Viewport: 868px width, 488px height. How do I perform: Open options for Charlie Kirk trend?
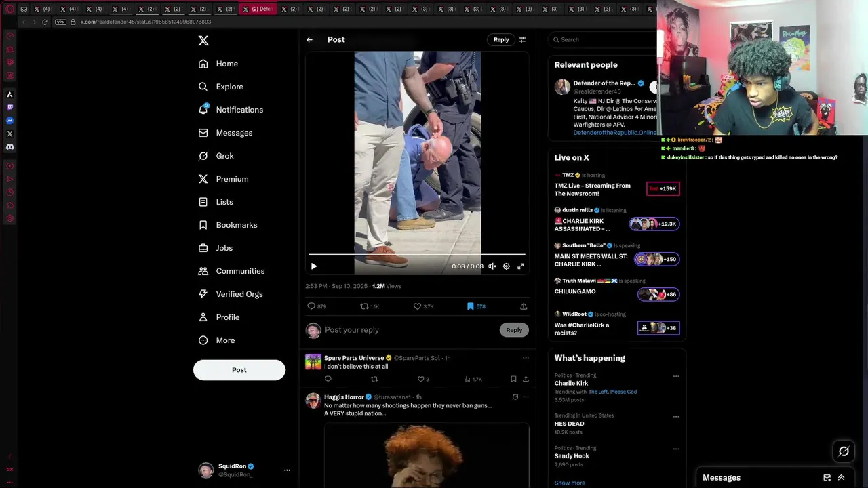[675, 376]
